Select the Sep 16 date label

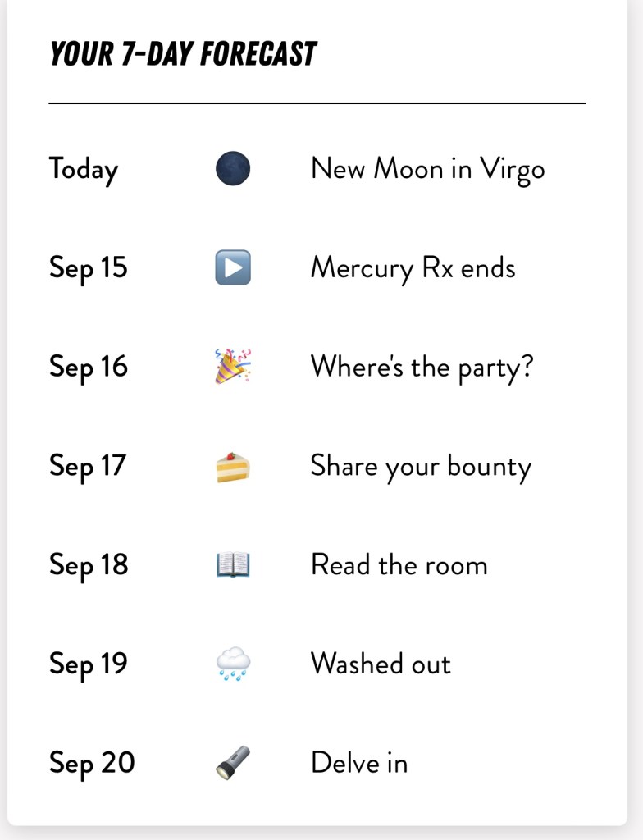point(89,367)
